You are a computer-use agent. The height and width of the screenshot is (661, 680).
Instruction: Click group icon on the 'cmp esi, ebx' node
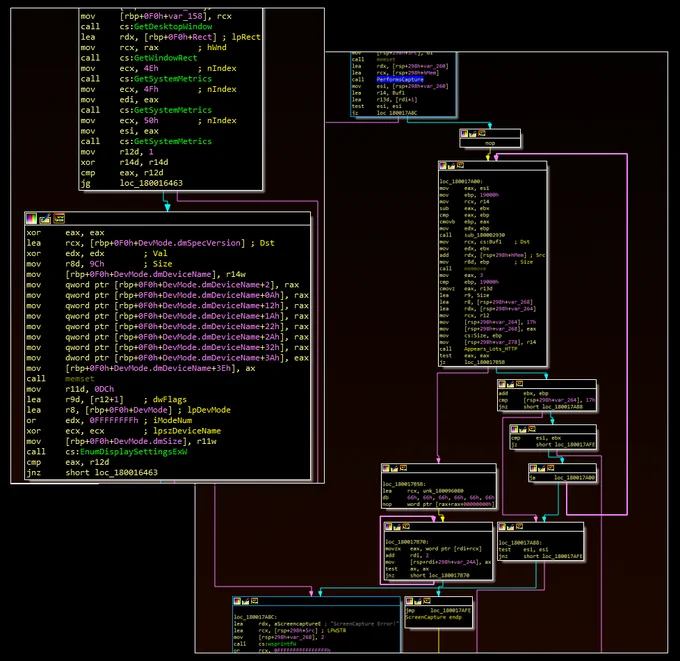point(532,429)
